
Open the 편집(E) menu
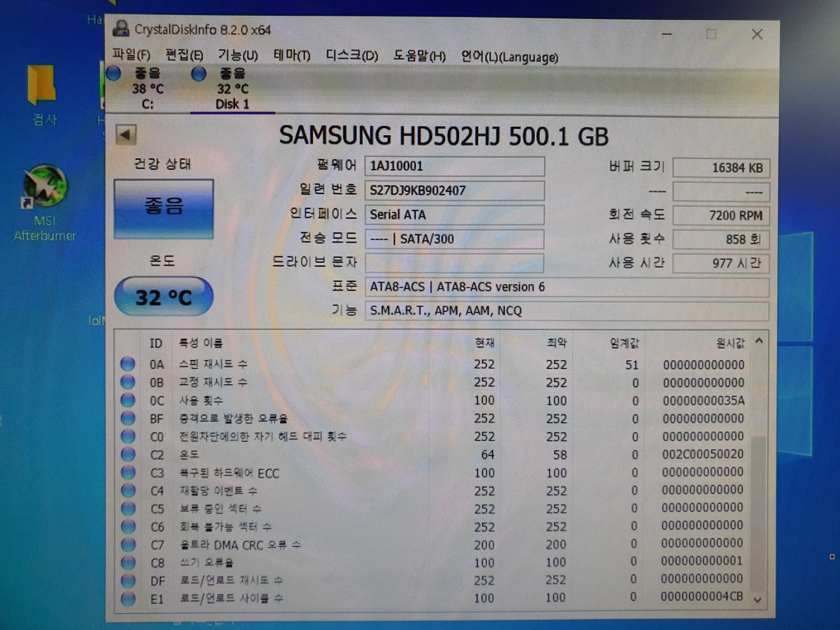tap(185, 55)
